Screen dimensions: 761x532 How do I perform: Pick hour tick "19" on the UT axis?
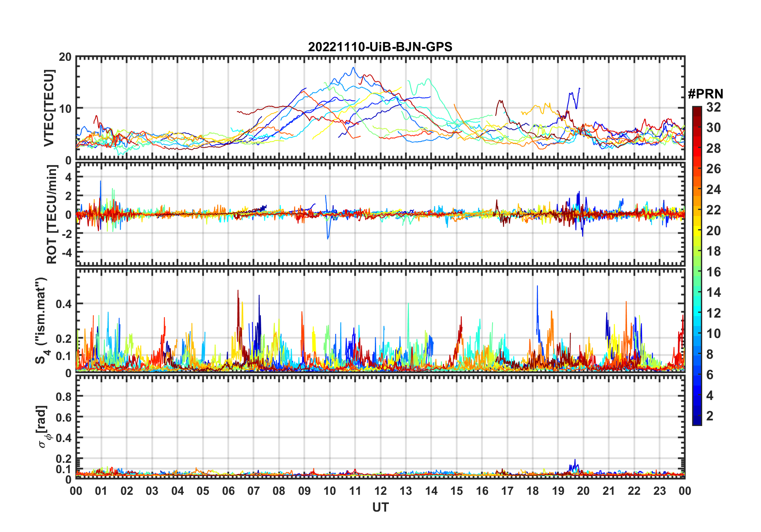[x=558, y=491]
